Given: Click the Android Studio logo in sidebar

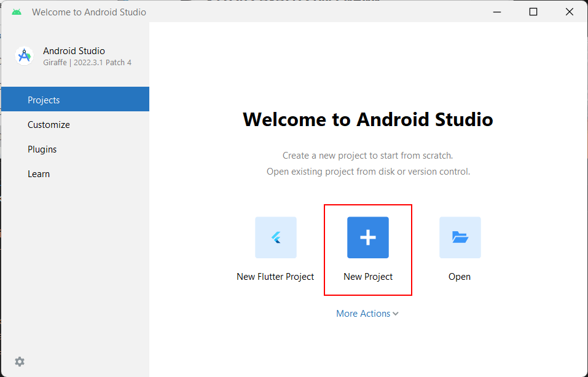Looking at the screenshot, I should click(25, 56).
